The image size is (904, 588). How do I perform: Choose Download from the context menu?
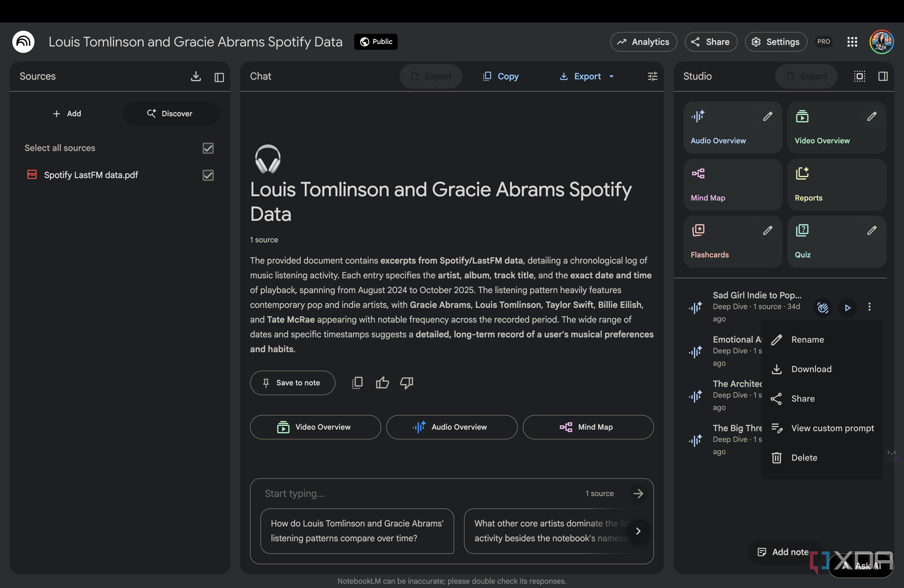pos(822,369)
